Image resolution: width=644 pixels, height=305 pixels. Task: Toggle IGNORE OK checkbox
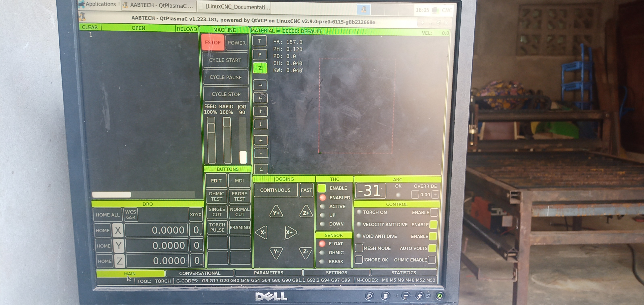[359, 260]
